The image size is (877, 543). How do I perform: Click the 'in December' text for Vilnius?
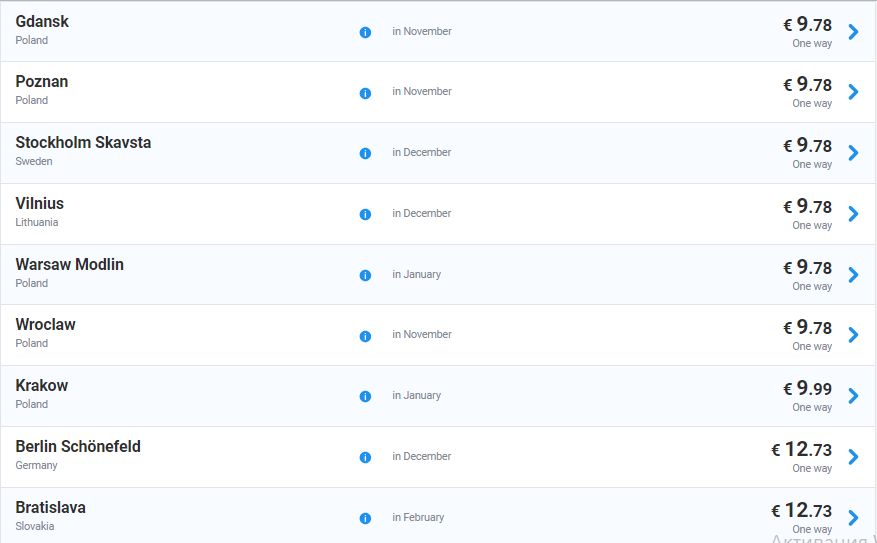[x=421, y=213]
